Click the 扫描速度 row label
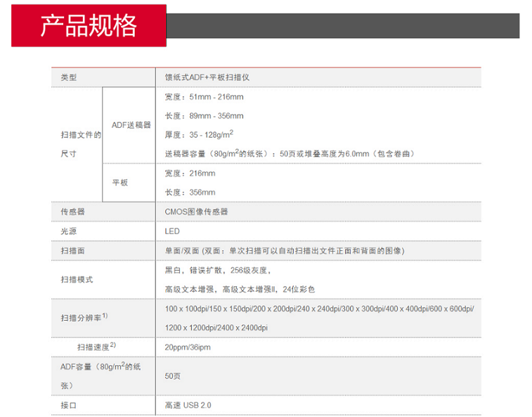The height and width of the screenshot is (417, 532). [x=97, y=347]
